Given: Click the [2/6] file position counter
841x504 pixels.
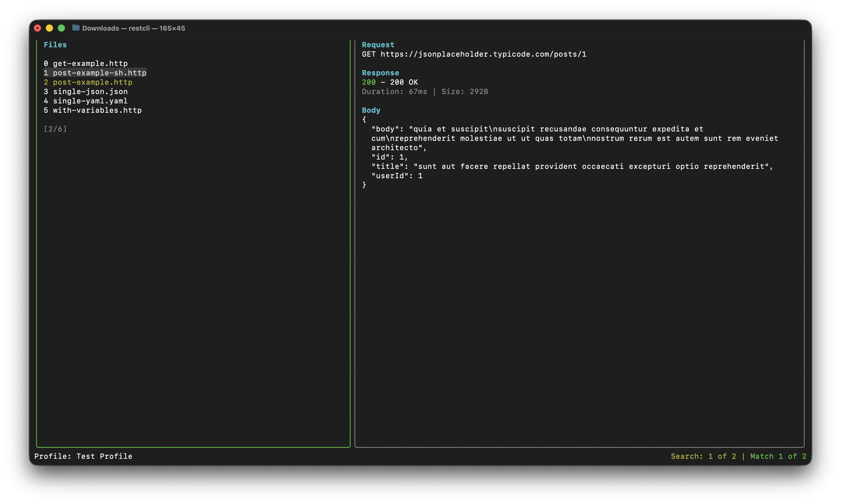Looking at the screenshot, I should point(55,129).
